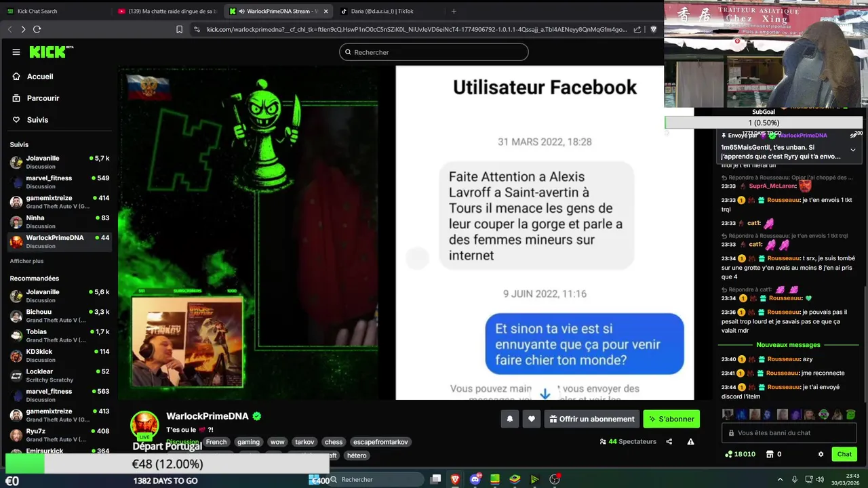Click the Kick search field Rechercher
Viewport: 868px width, 488px height.
[433, 52]
